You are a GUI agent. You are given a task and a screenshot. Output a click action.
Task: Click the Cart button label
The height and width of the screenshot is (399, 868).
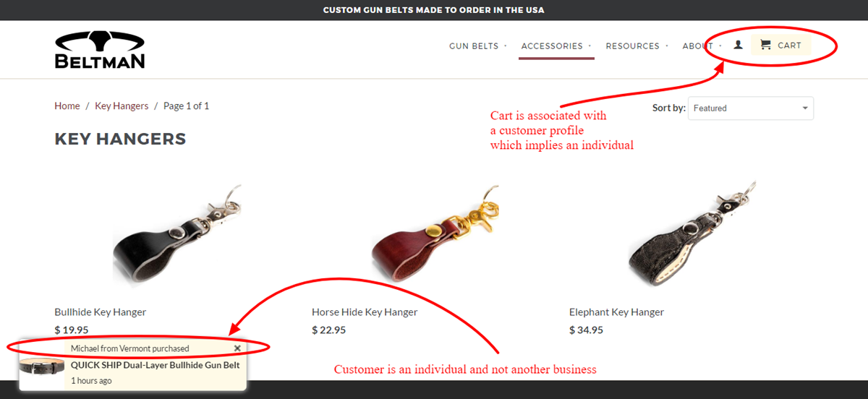point(789,45)
